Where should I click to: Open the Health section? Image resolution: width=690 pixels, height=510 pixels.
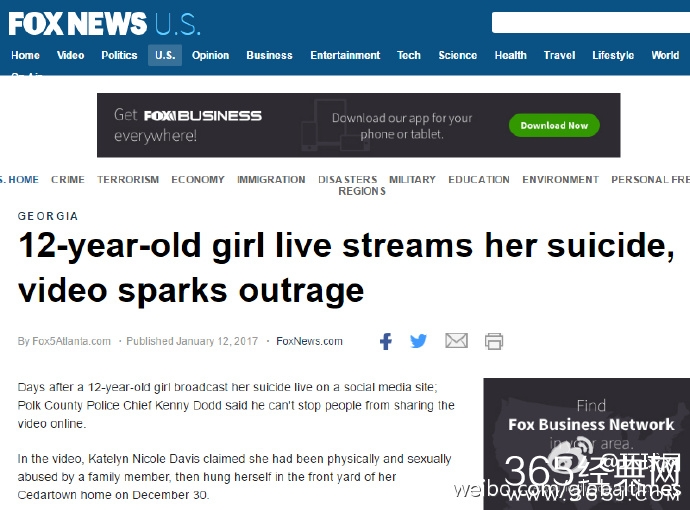[x=510, y=55]
